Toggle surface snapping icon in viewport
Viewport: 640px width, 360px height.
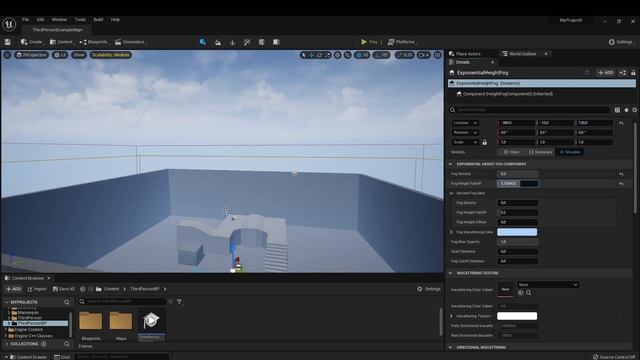click(x=348, y=55)
